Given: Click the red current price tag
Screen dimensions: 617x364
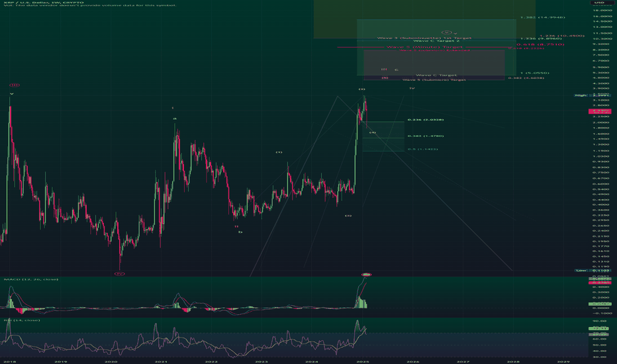Looking at the screenshot, I should tap(599, 112).
